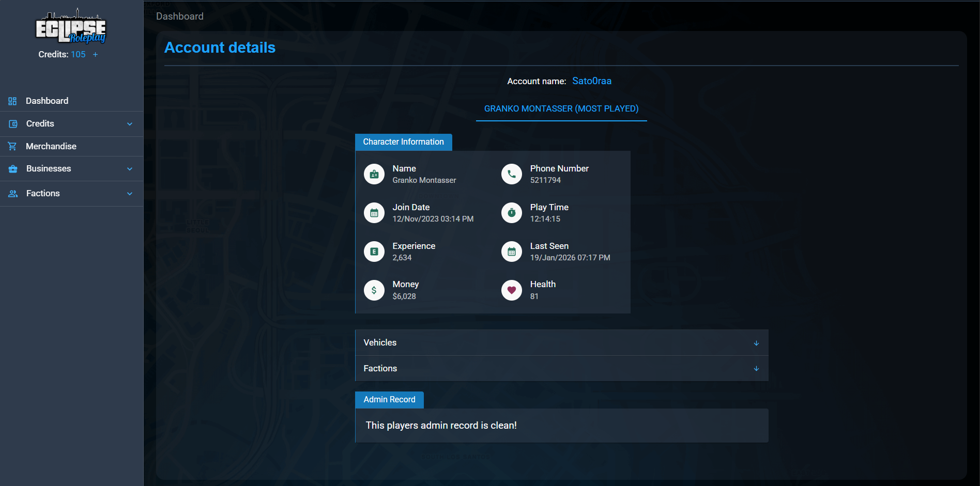Click the Play Time stopwatch icon
The image size is (980, 486).
[x=512, y=213]
